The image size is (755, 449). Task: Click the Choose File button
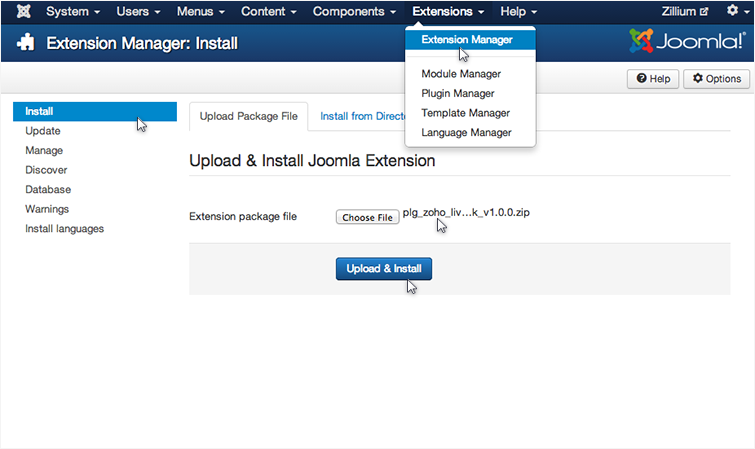pyautogui.click(x=367, y=217)
